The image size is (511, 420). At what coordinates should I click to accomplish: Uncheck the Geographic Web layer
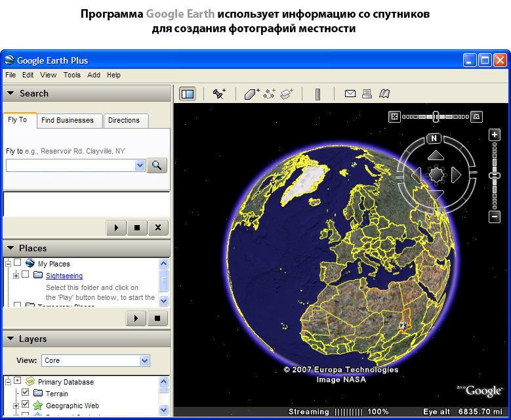coord(26,404)
